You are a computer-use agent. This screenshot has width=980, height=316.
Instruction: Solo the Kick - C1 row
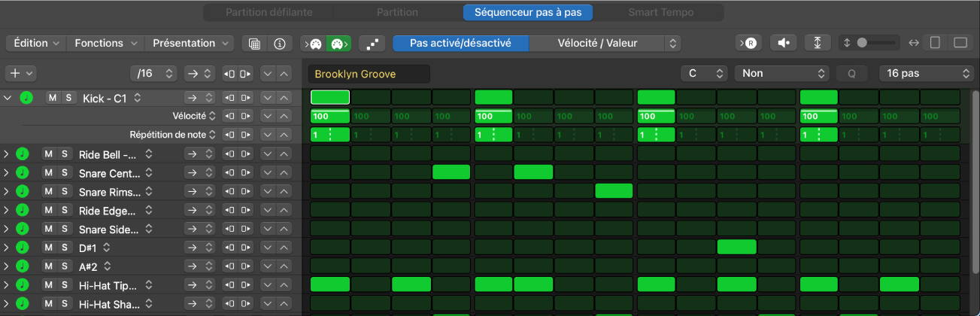(68, 98)
